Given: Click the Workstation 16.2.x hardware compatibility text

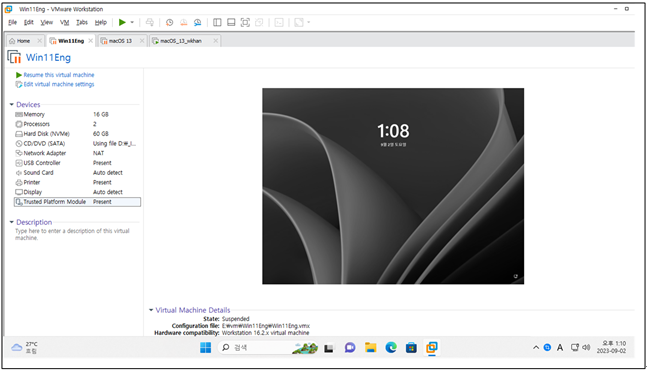Looking at the screenshot, I should [x=265, y=333].
